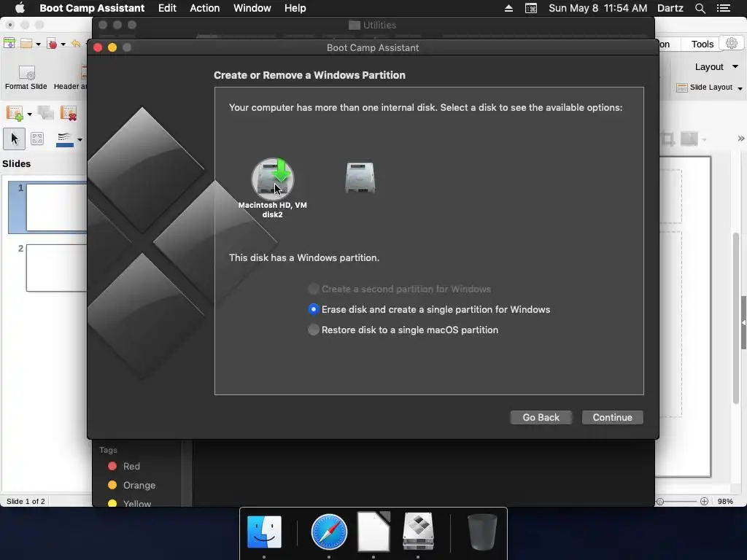This screenshot has height=560, width=747.
Task: Click the Open folder icon in Impress
Action: tap(26, 43)
